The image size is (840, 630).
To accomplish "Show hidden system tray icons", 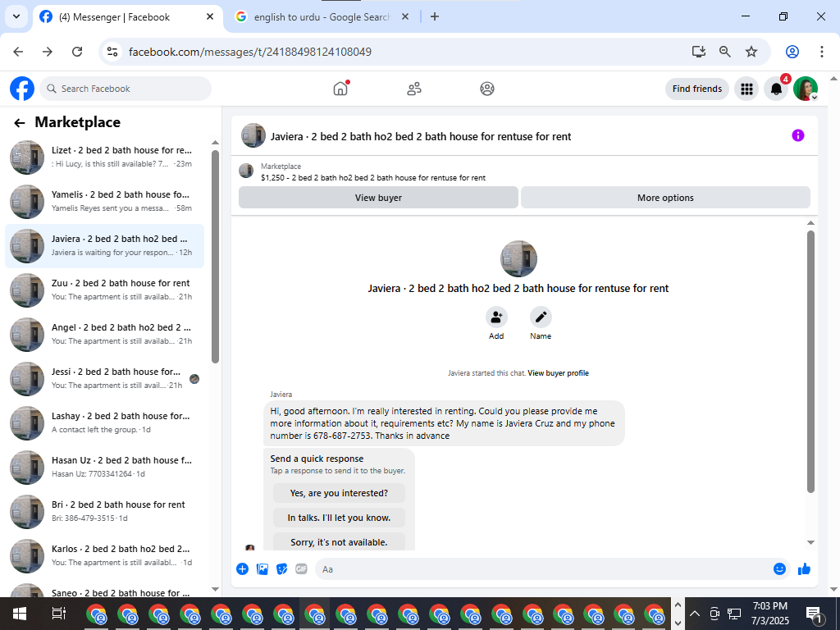I will click(x=695, y=614).
